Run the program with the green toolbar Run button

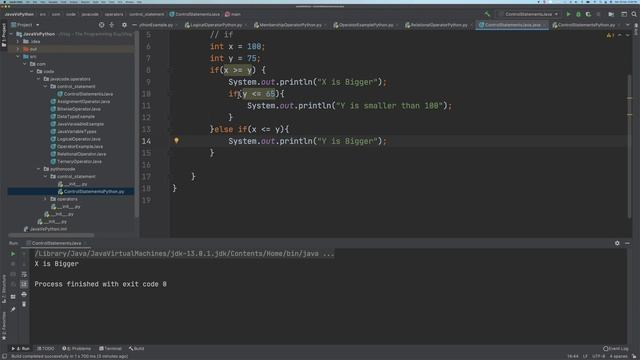tap(568, 14)
